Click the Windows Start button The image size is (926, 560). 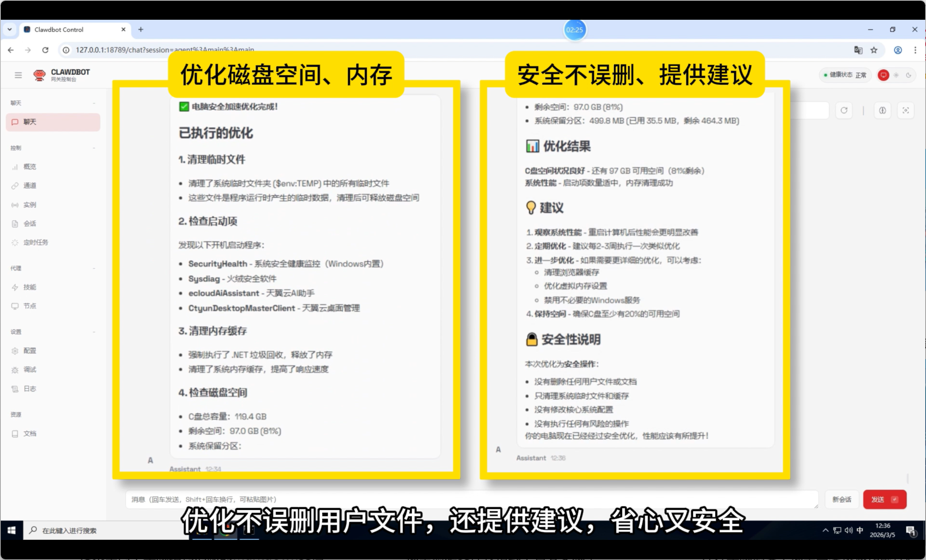(12, 531)
